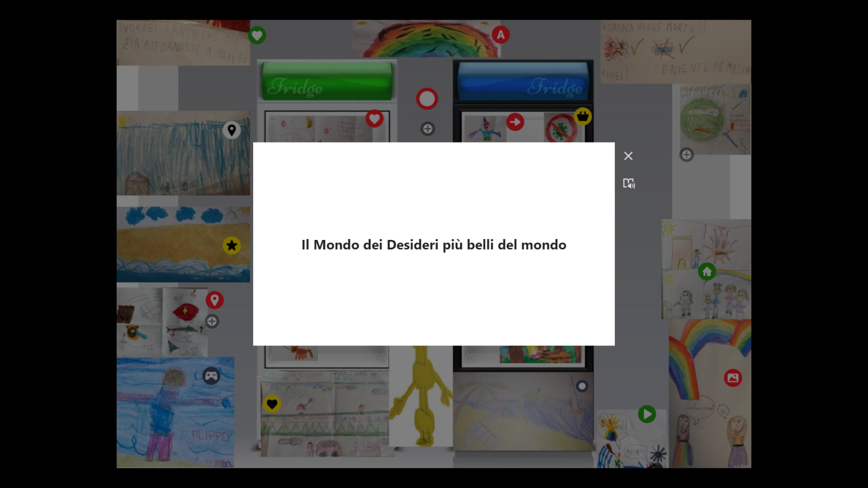Click the red ring circle tag
868x488 pixels.
[427, 99]
